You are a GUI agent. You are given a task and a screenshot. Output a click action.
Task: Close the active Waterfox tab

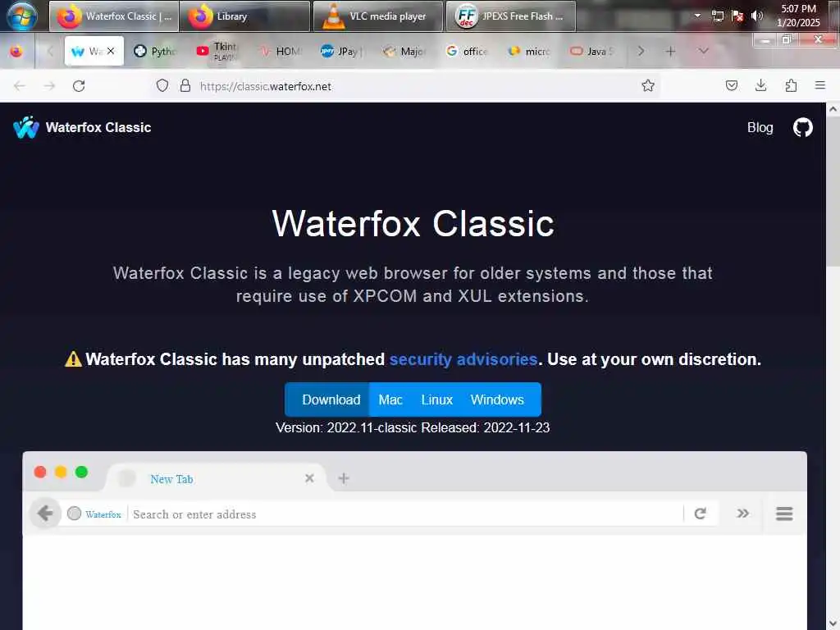111,51
